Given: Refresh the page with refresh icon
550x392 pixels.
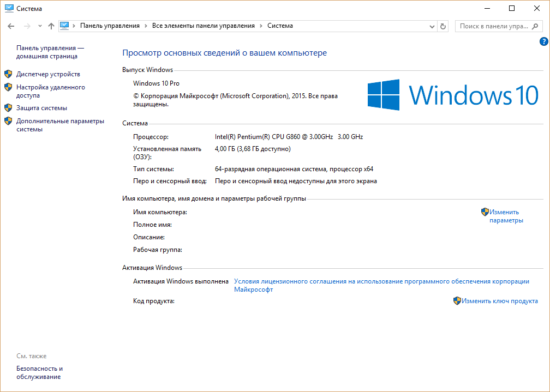Looking at the screenshot, I should click(443, 26).
